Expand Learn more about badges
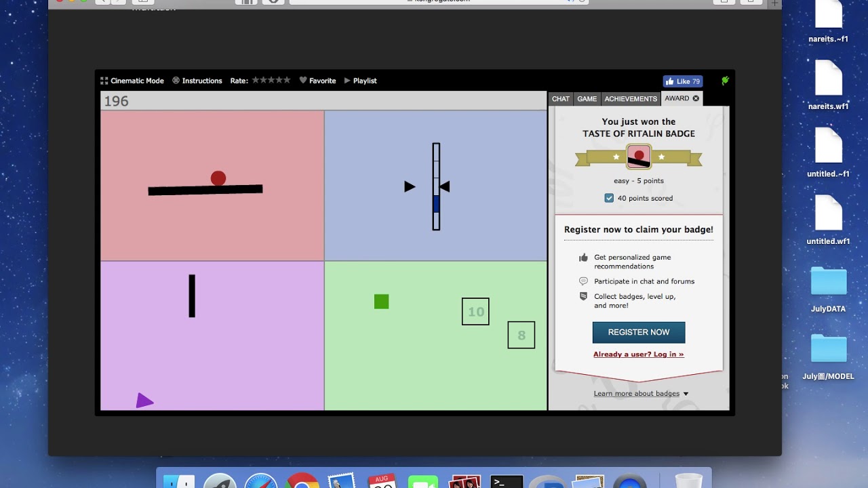The height and width of the screenshot is (488, 868). 641,394
